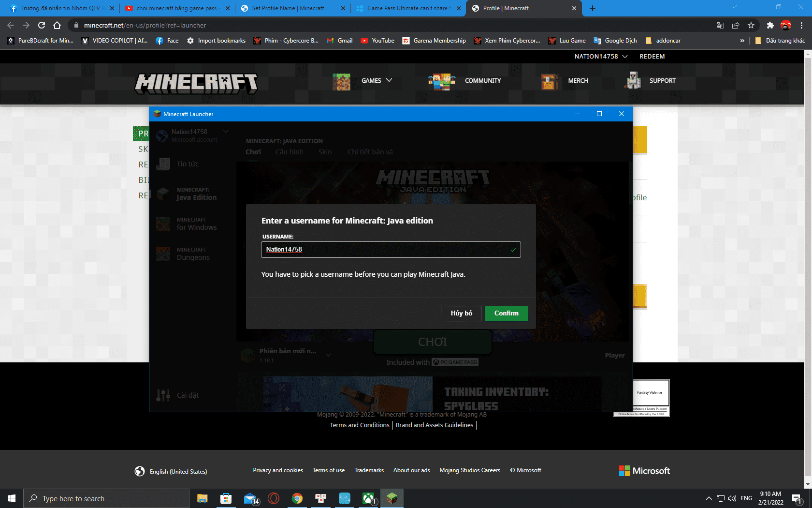Click the Minecraft Launcher taskbar icon
The image size is (812, 508).
pyautogui.click(x=392, y=498)
